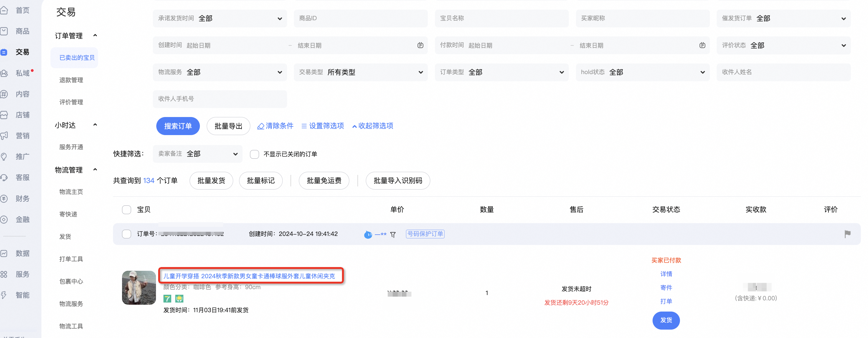Open 物流服务 dropdown
Viewport: 868px width, 338px height.
220,72
